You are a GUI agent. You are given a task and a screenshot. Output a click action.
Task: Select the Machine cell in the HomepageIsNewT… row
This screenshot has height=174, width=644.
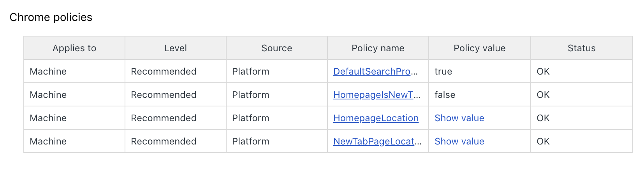(48, 95)
